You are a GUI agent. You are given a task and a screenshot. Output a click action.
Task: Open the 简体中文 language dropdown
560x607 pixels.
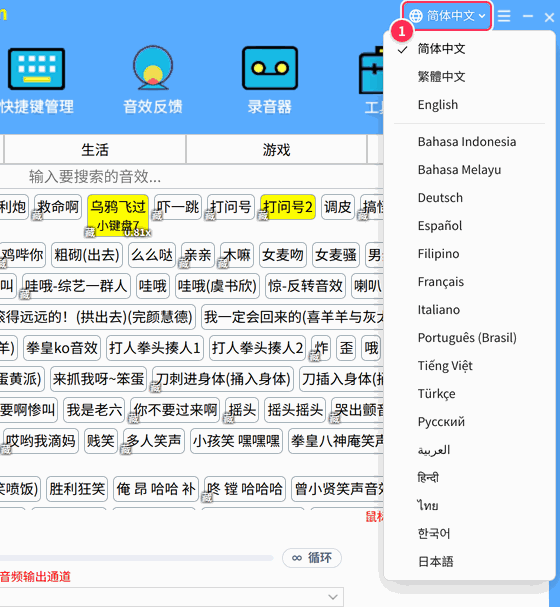(447, 16)
